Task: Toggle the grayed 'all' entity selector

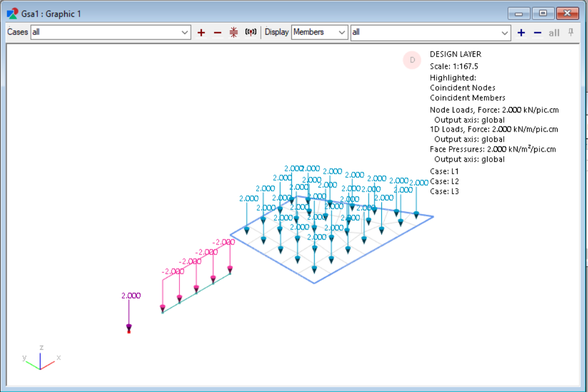Action: pos(554,33)
